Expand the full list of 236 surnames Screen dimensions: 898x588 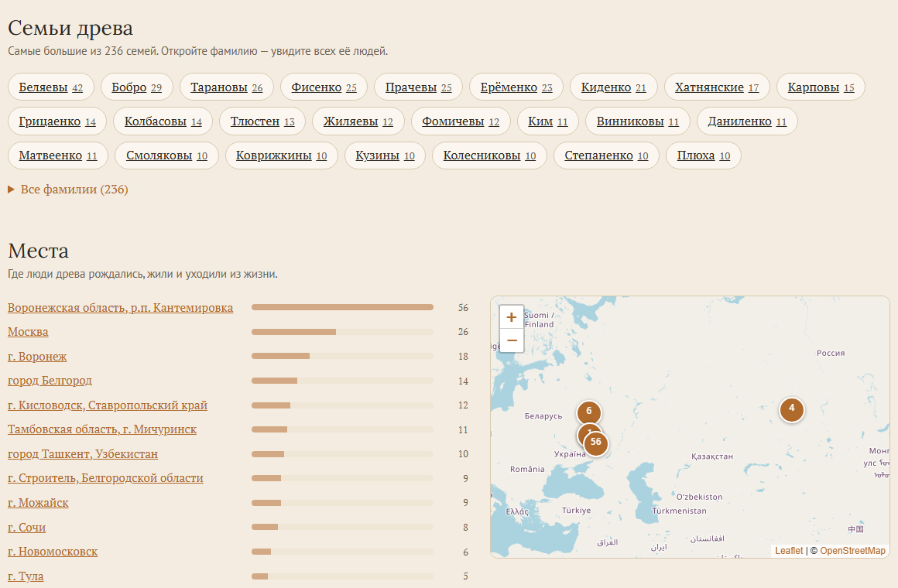(68, 190)
